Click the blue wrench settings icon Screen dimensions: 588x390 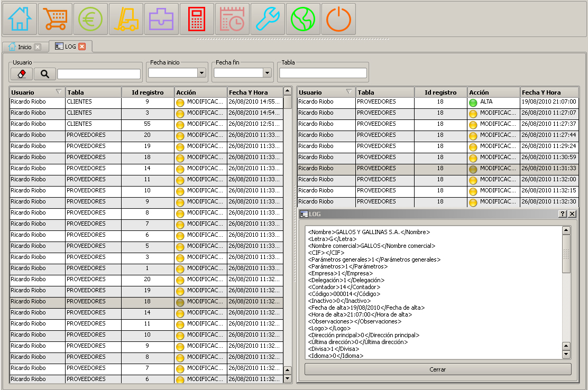click(268, 19)
